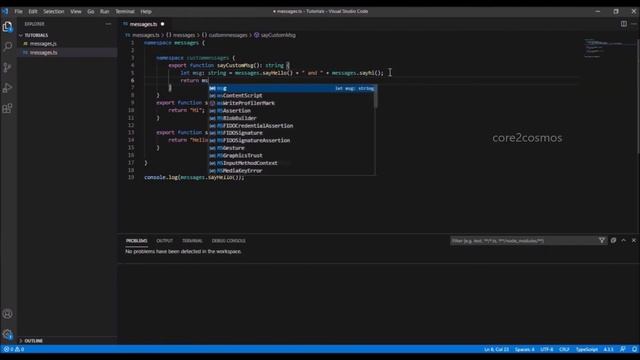Open Explorer Views and More Actions ellipsis
This screenshot has height=360, width=640.
click(108, 24)
